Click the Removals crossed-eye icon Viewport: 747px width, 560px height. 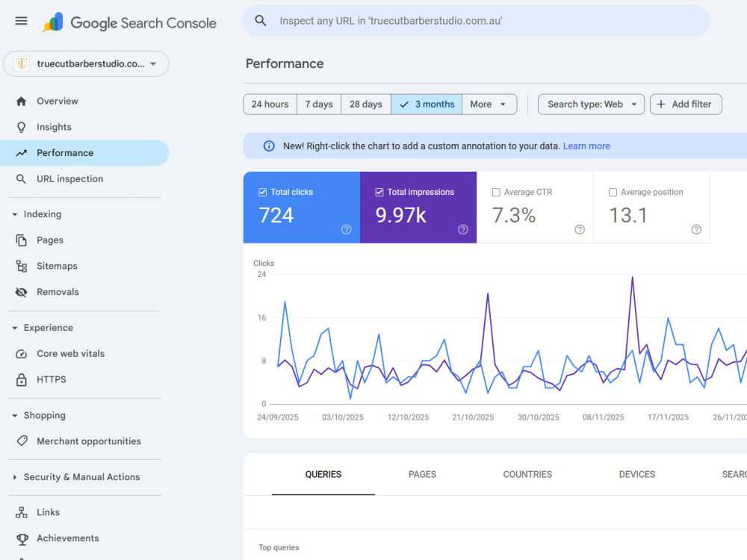(21, 292)
